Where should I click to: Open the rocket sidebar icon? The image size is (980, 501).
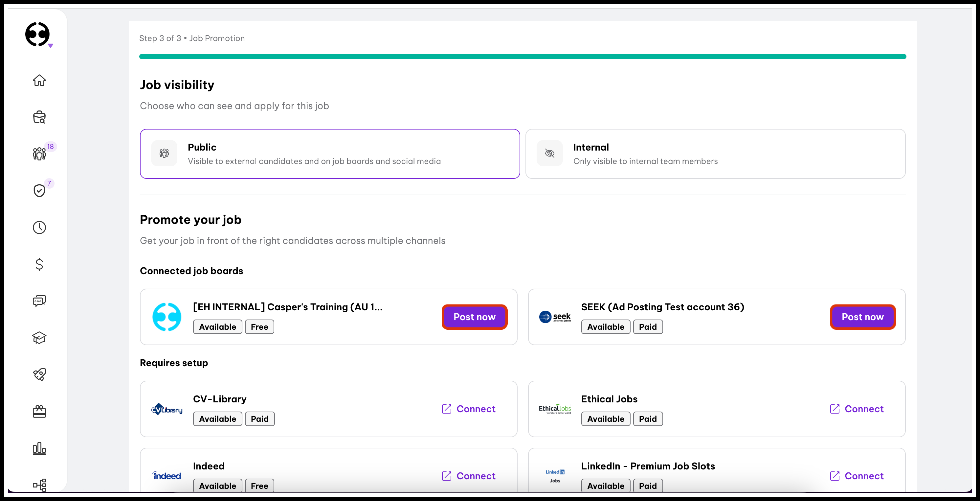[x=39, y=375]
